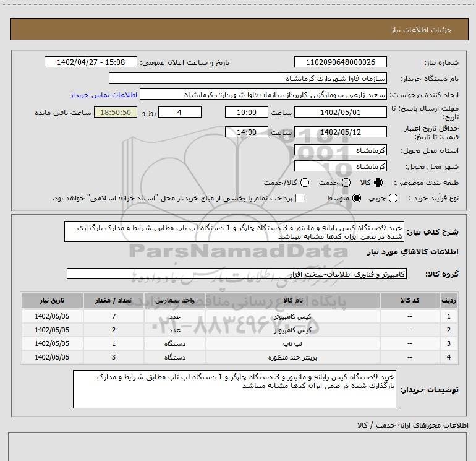Click the general need description text box
476x461 pixels.
click(x=234, y=232)
